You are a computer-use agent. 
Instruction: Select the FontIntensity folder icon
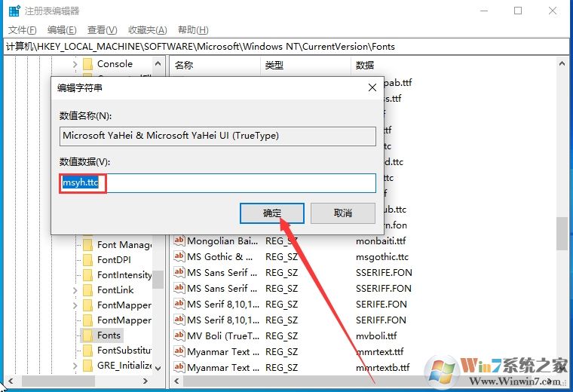(x=87, y=274)
